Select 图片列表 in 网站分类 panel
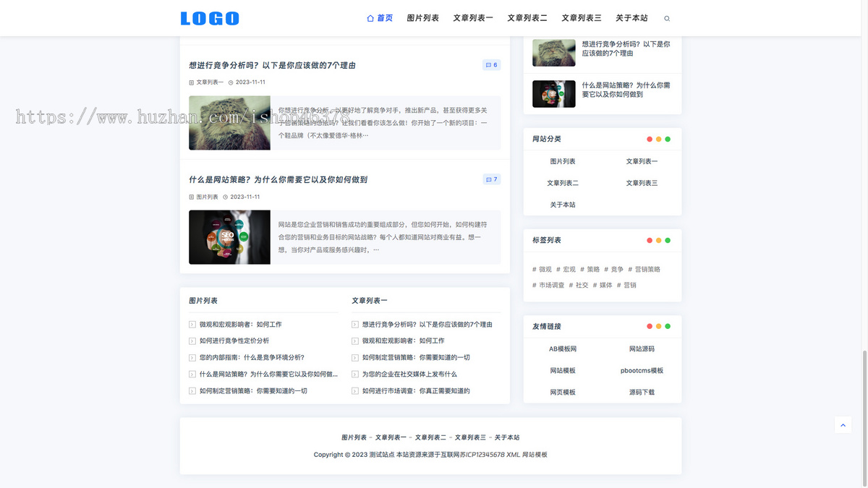The width and height of the screenshot is (868, 488). [563, 162]
